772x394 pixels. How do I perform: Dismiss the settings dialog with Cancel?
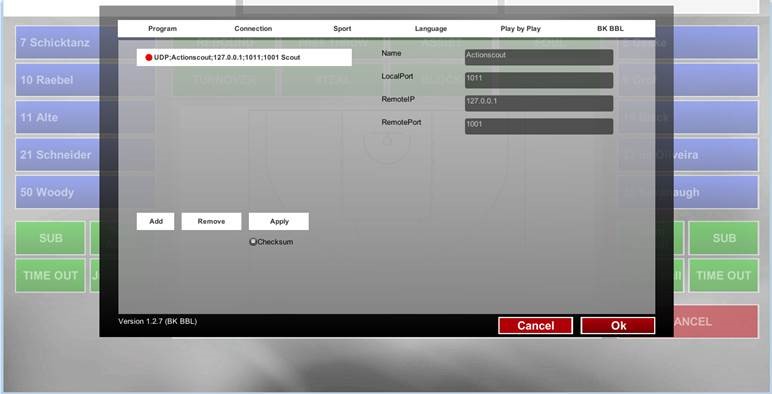click(535, 326)
